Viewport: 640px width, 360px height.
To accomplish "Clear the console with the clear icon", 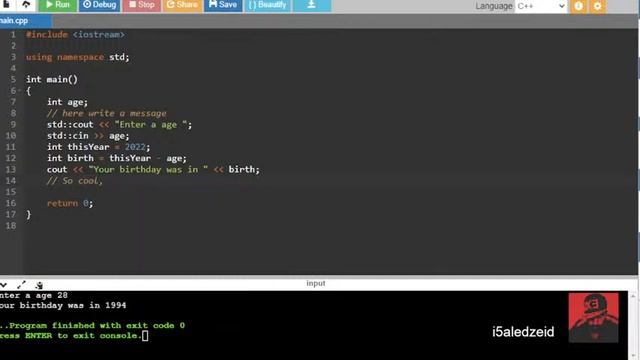I will pyautogui.click(x=39, y=285).
